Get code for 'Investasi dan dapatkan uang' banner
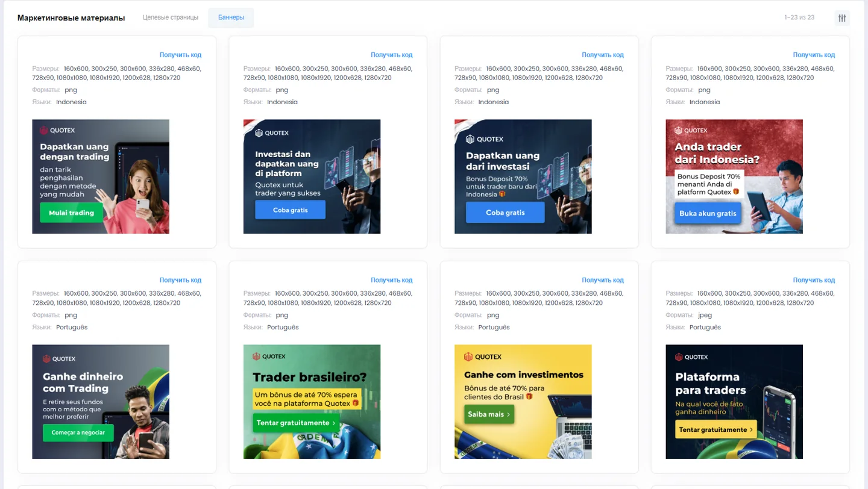868x489 pixels. (391, 55)
